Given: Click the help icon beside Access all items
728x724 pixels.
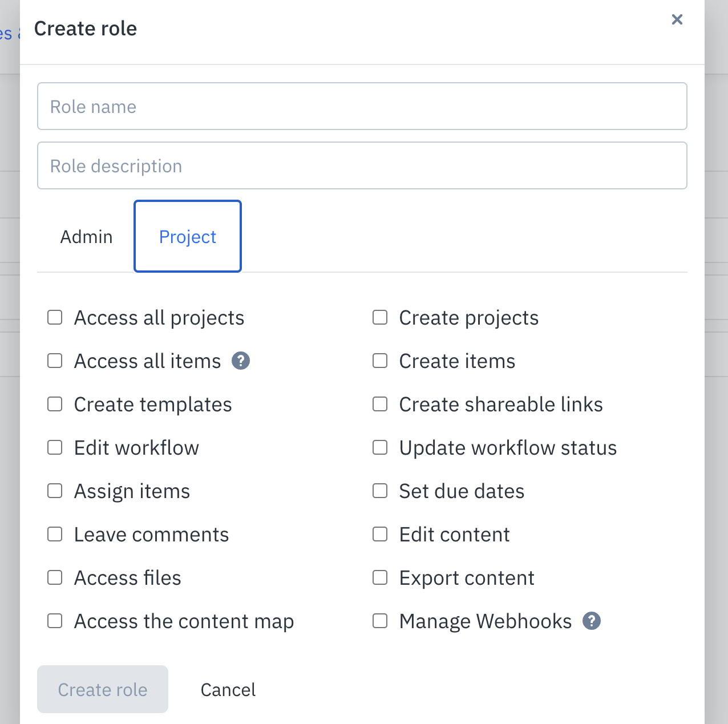Looking at the screenshot, I should (x=241, y=361).
